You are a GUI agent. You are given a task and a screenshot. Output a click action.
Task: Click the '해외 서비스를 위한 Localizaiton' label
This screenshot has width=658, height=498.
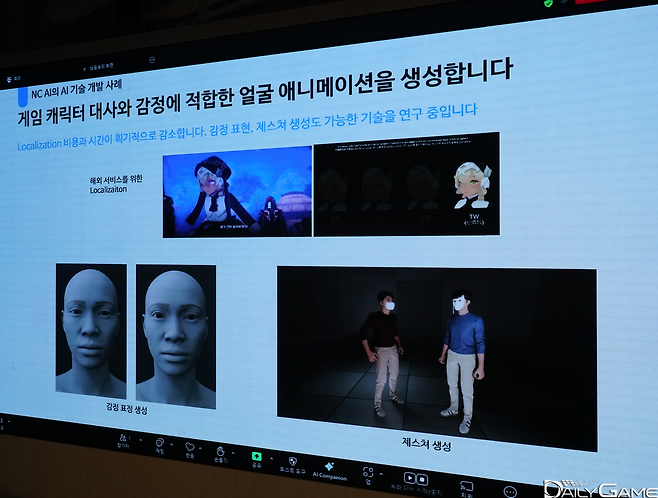(x=116, y=185)
